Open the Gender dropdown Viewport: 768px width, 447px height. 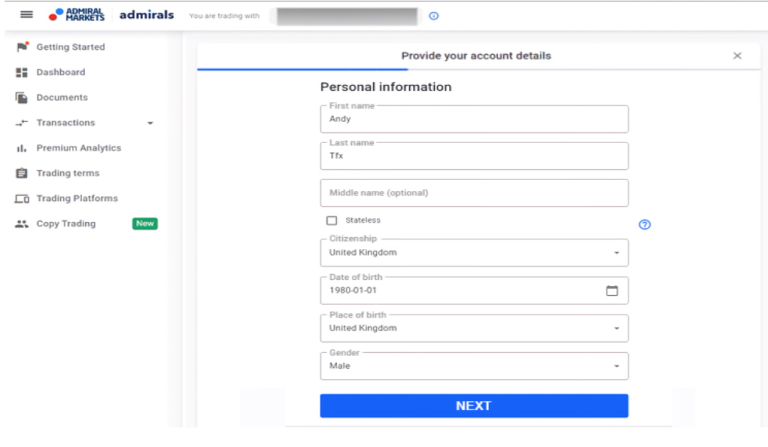[x=474, y=366]
